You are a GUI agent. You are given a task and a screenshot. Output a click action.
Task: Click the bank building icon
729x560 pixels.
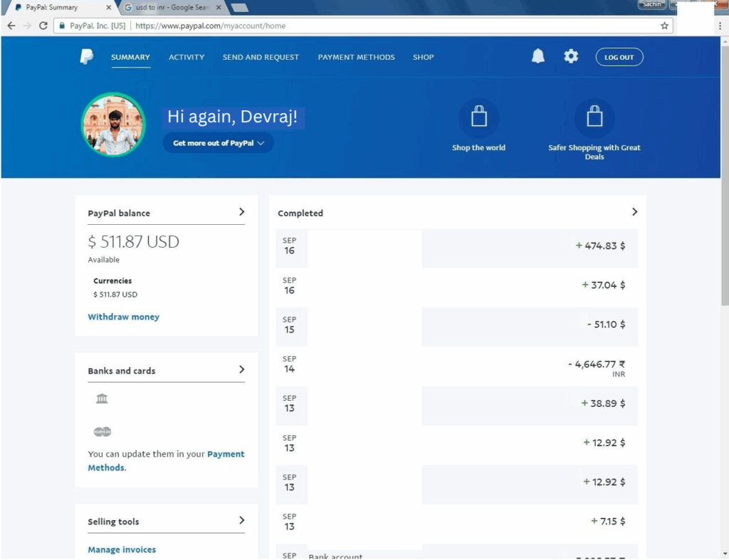(x=102, y=398)
